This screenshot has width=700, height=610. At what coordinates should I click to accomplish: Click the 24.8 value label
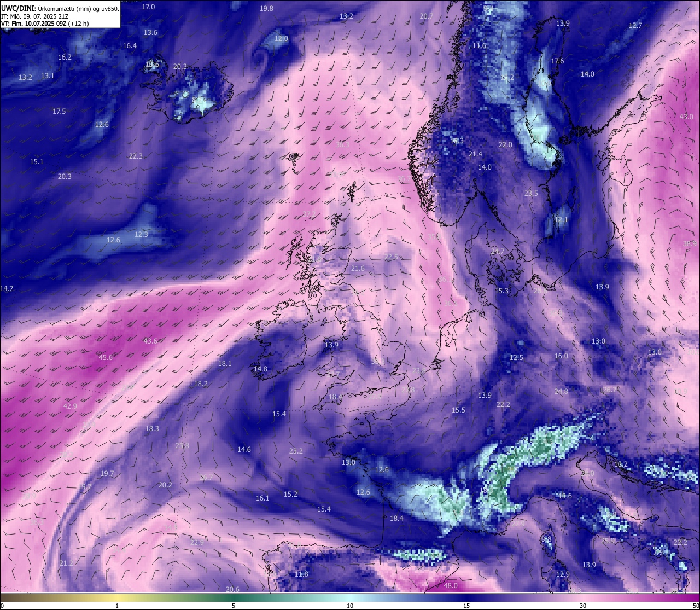561,392
